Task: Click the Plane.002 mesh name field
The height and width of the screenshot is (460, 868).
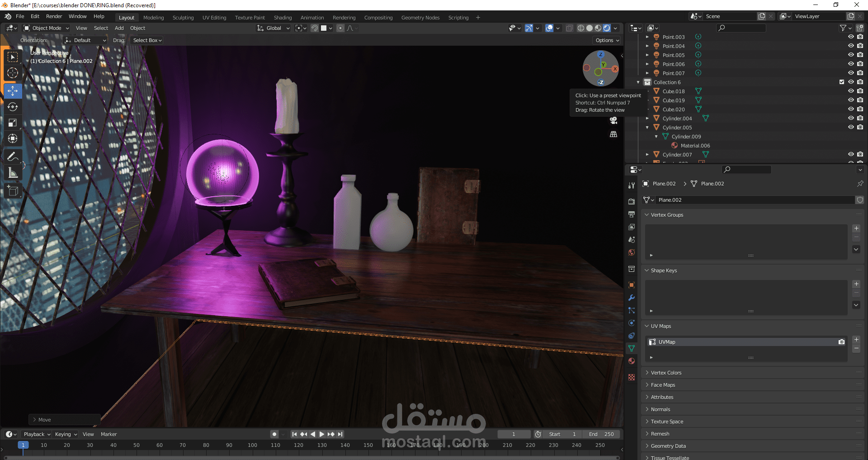Action: click(755, 200)
